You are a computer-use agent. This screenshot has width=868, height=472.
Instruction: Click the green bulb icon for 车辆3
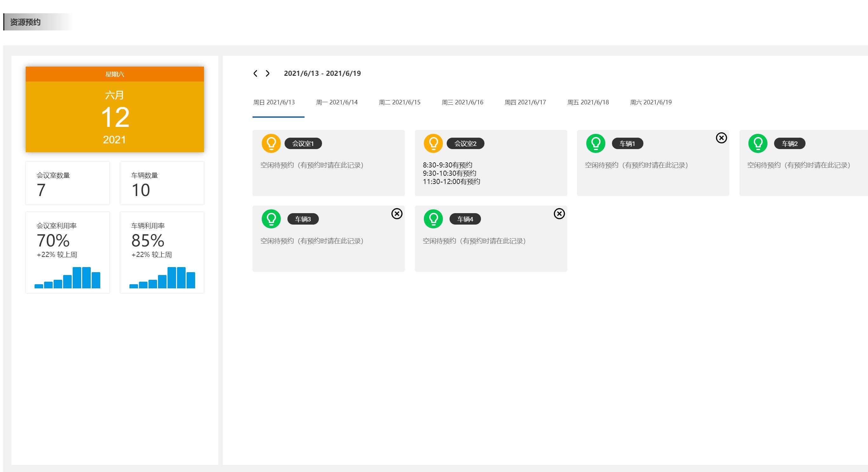(271, 219)
